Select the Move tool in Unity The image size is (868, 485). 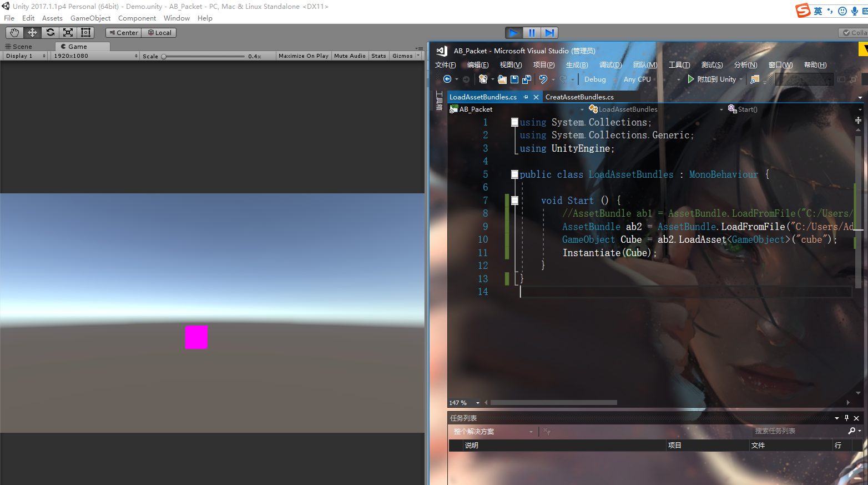click(32, 33)
